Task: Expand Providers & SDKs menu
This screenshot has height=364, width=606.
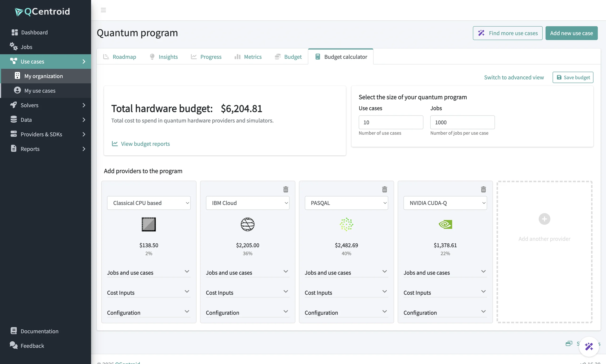Action: (45, 134)
